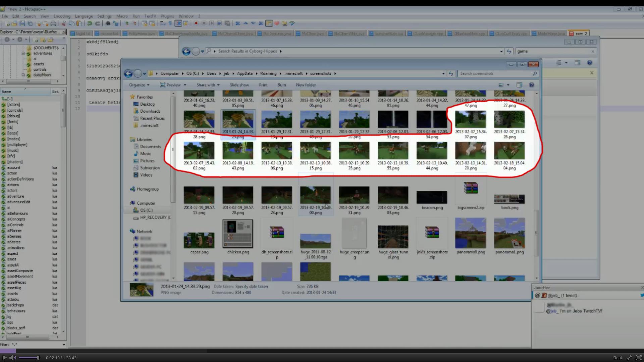
Task: Open the video player settings wrench
Action: coord(629,358)
